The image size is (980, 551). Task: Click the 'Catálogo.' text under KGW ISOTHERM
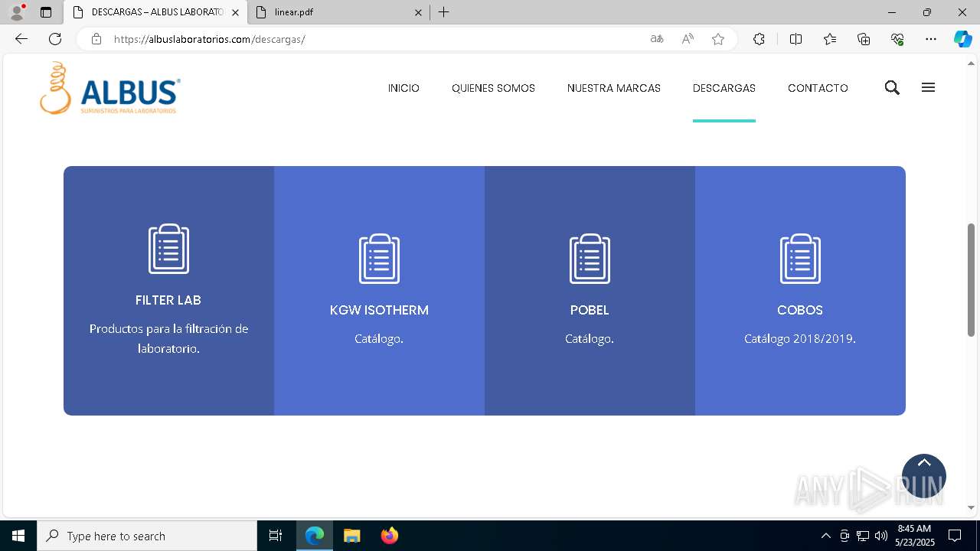379,338
